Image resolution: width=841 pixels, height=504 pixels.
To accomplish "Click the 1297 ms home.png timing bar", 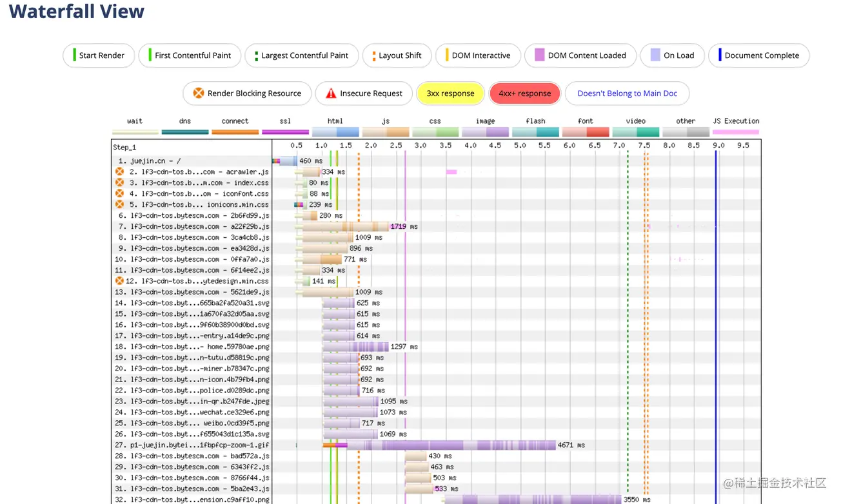I will [x=355, y=347].
